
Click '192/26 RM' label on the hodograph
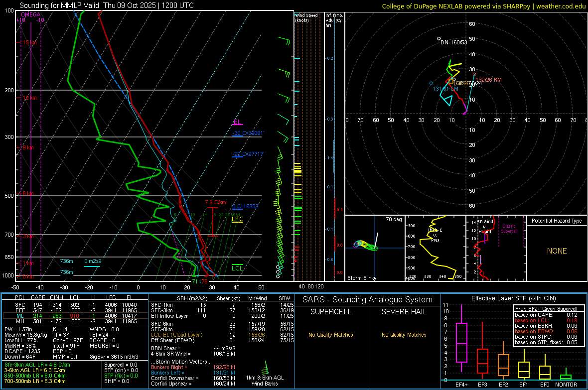point(489,80)
